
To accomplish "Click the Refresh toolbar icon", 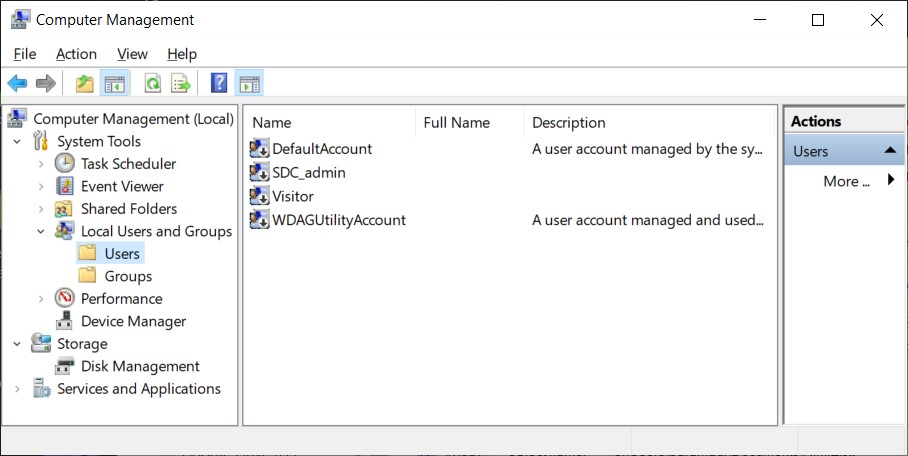I will coord(153,83).
